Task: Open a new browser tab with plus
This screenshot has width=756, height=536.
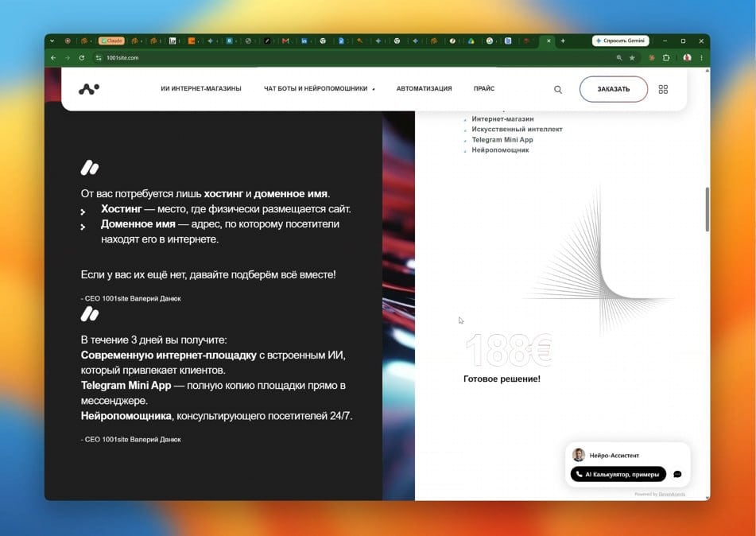Action: pos(563,41)
